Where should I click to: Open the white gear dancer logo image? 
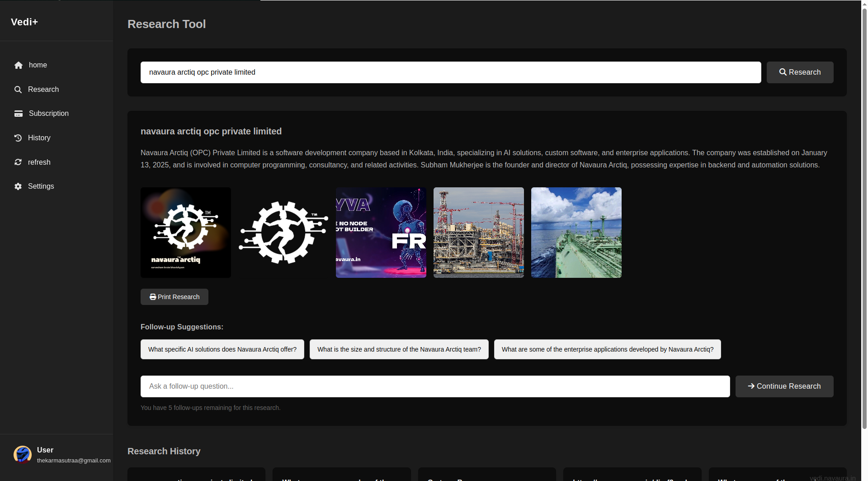pyautogui.click(x=283, y=233)
